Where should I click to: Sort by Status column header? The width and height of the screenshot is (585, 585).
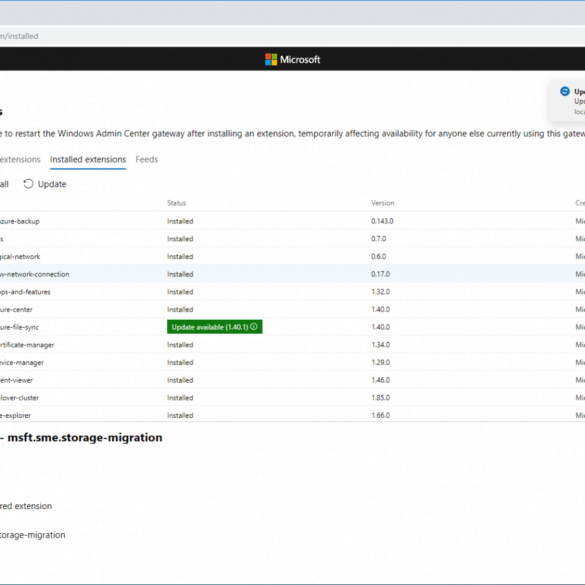[176, 203]
